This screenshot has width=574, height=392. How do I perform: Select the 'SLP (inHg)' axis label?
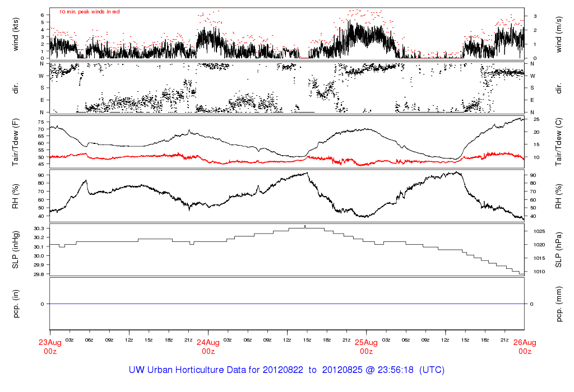tap(15, 250)
